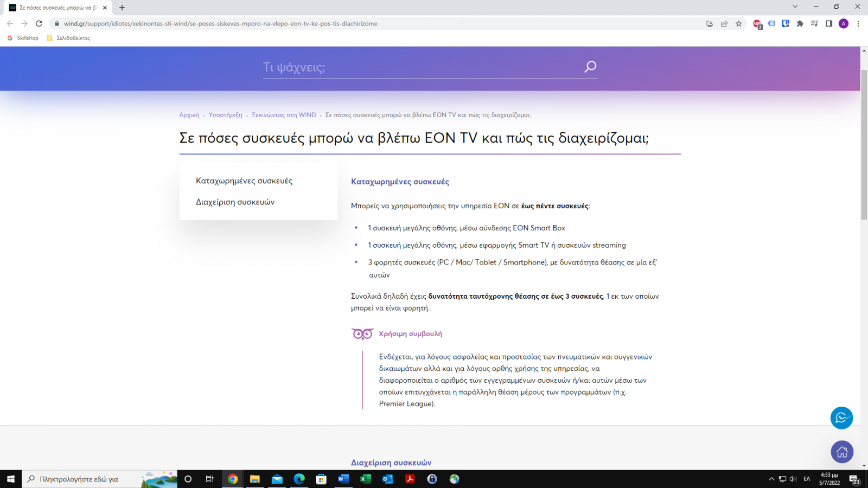The width and height of the screenshot is (868, 488).
Task: Jump to 'Καταχωρημένες συσκευές' in side menu
Action: pos(244,181)
